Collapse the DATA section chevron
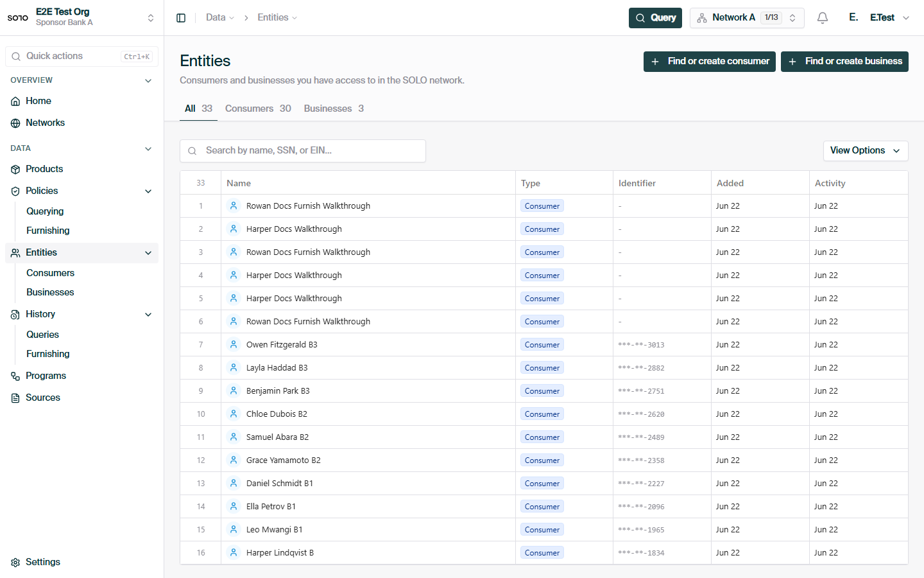Screen dimensions: 924x578 point(148,149)
